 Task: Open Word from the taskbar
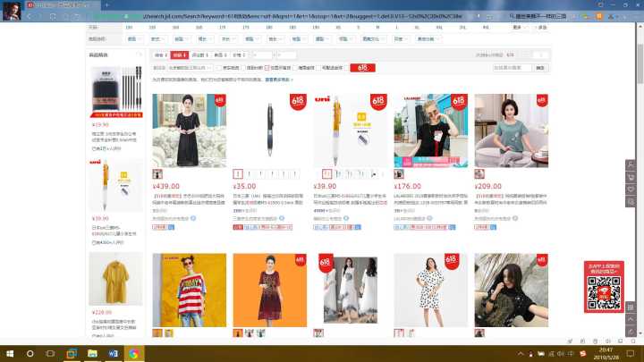[114, 353]
